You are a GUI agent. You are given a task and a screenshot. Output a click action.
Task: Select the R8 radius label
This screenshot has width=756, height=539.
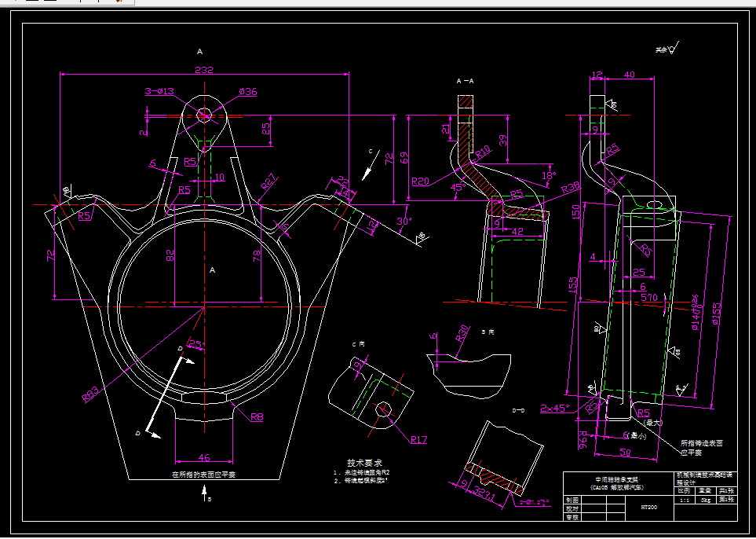tap(257, 416)
